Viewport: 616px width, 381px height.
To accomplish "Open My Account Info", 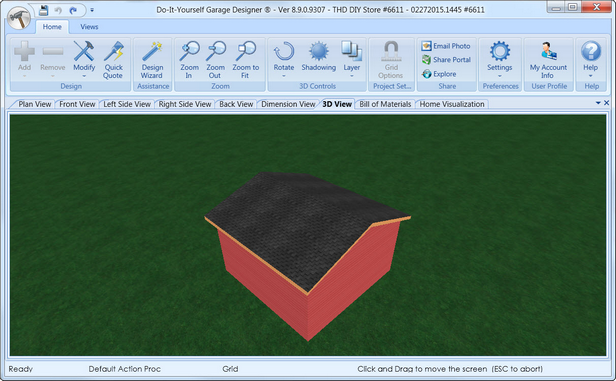I will point(548,60).
